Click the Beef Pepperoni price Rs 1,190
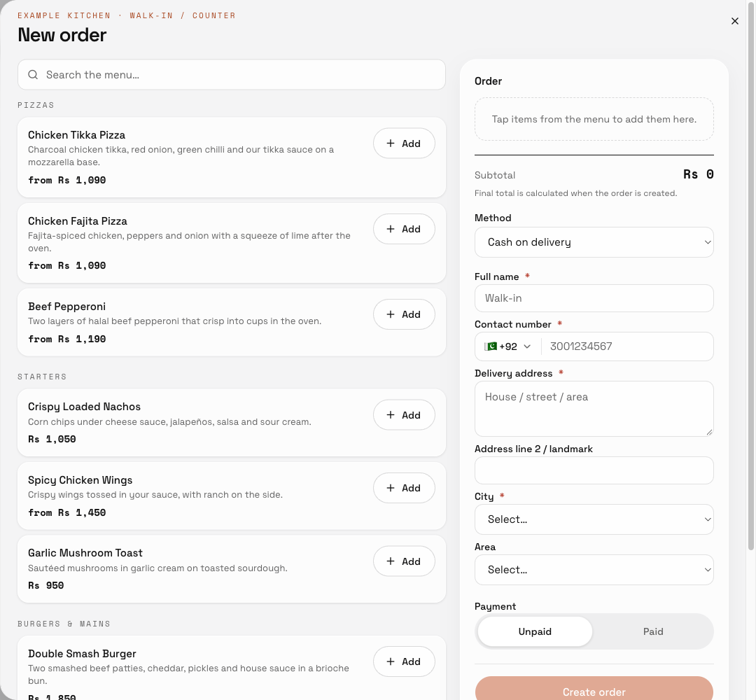This screenshot has height=700, width=756. (x=67, y=339)
